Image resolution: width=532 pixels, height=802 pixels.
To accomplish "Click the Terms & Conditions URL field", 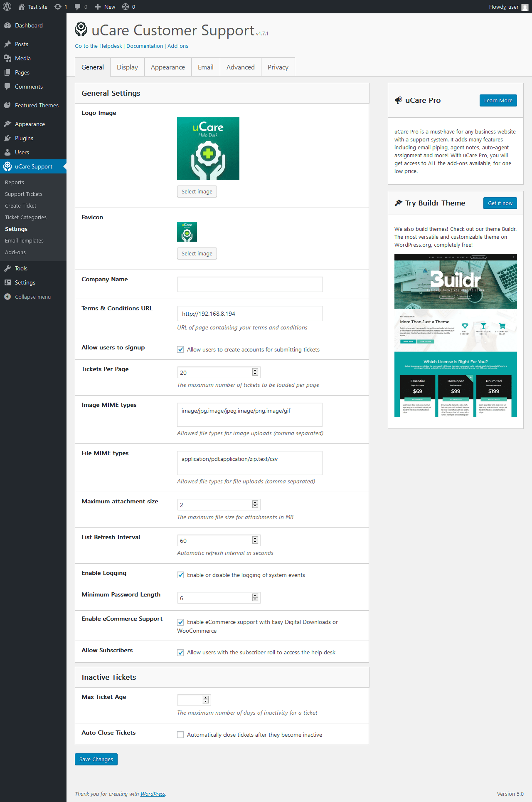I will 250,313.
